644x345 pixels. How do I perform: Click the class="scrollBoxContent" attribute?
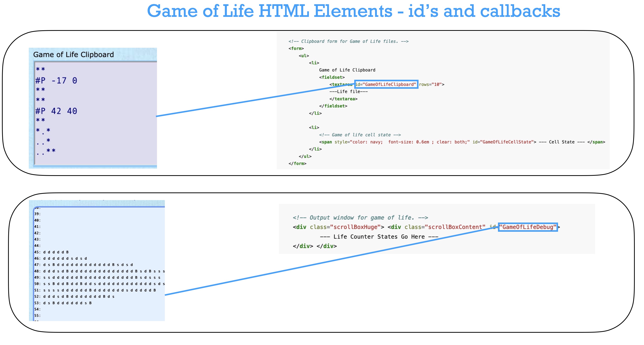point(445,227)
